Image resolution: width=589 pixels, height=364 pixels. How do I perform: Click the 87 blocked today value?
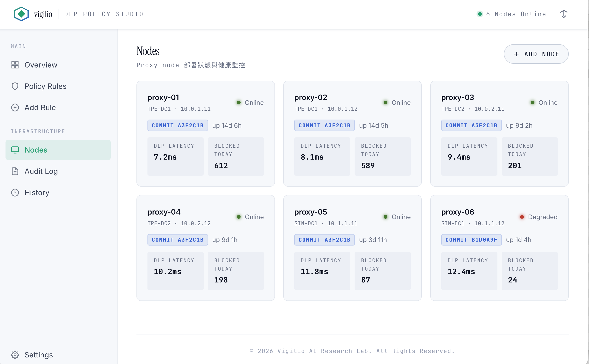pyautogui.click(x=366, y=280)
